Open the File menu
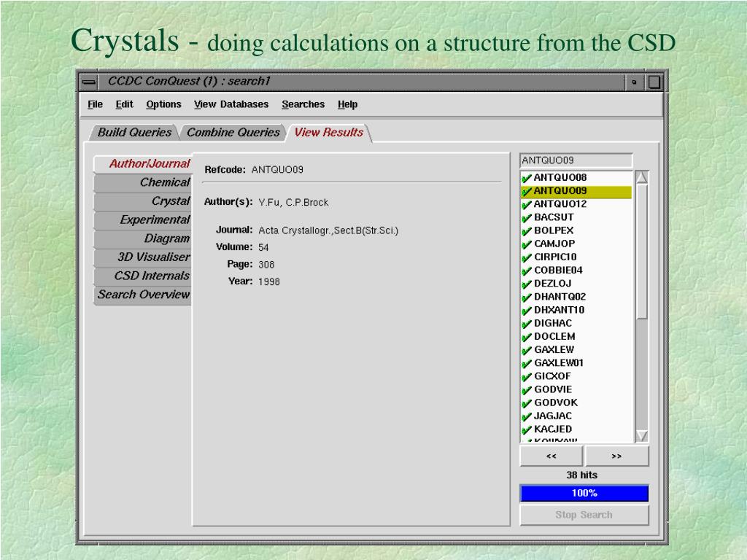 pyautogui.click(x=95, y=104)
